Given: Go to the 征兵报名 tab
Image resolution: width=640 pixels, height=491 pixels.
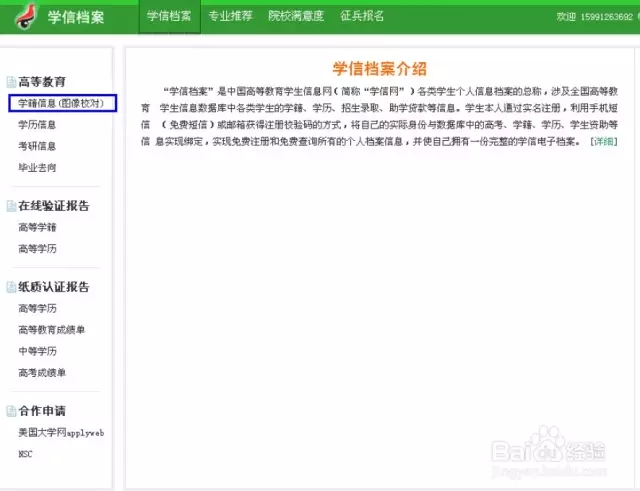Looking at the screenshot, I should pos(362,17).
